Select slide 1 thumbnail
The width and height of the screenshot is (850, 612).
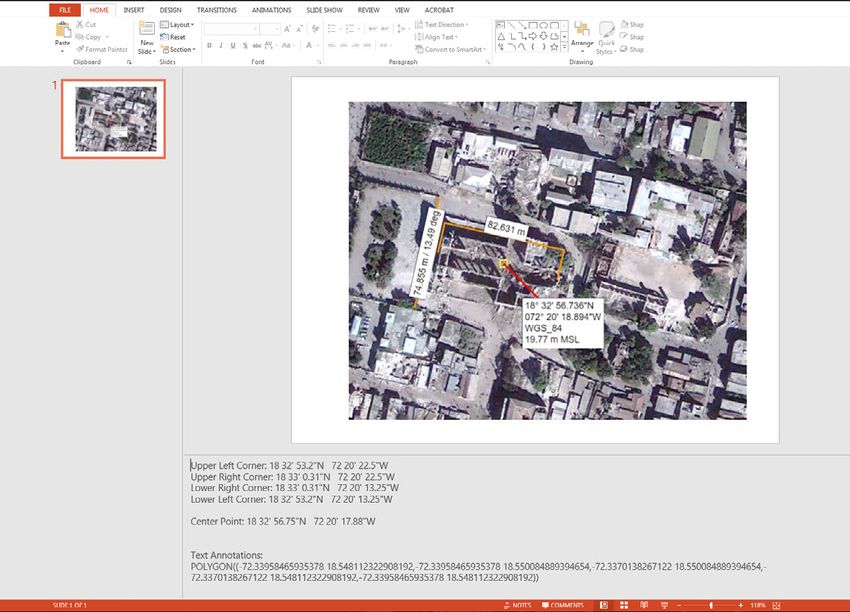pos(113,119)
